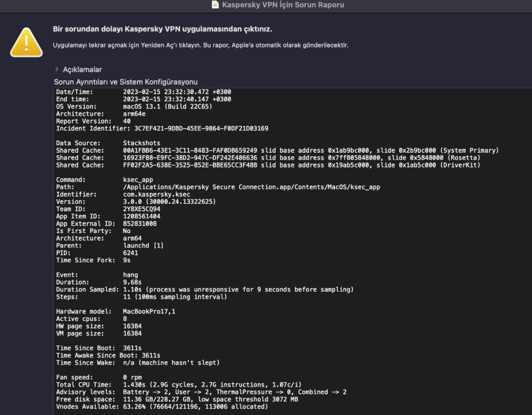Viewport: 532px width, 415px height.
Task: Click the Incident Identifier line in report
Action: pyautogui.click(x=162, y=128)
